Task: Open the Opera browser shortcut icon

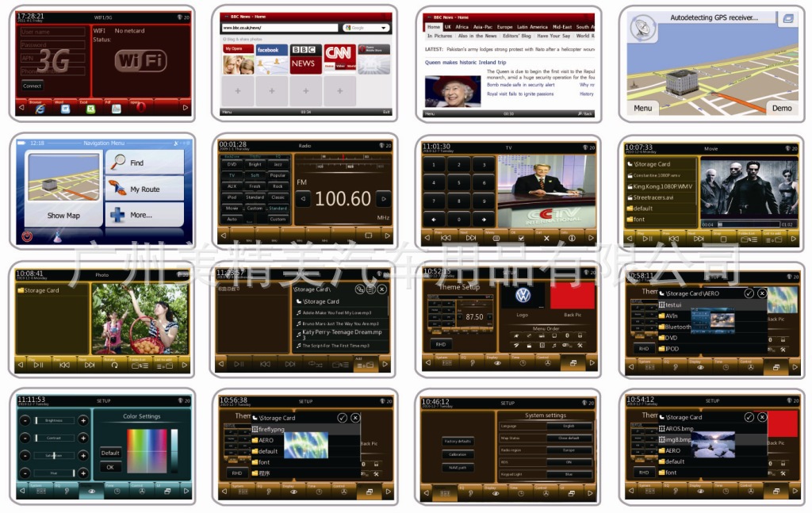Action: pos(140,109)
